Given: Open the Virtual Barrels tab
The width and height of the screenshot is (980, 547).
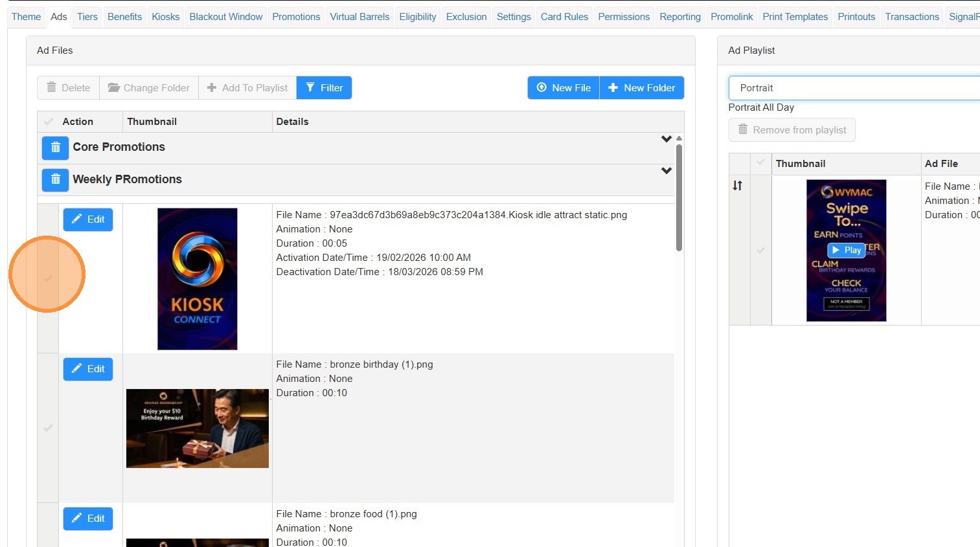Looking at the screenshot, I should 359,17.
